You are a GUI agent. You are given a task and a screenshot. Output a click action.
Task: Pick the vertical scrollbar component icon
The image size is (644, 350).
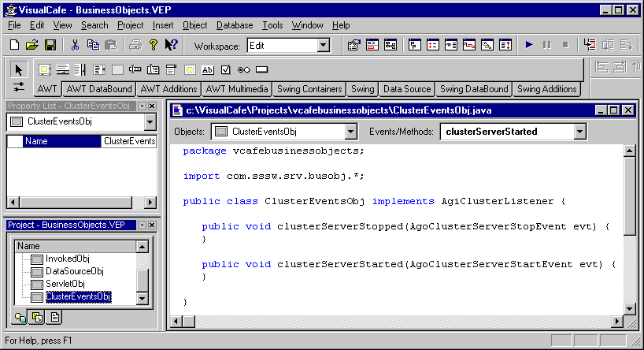80,70
